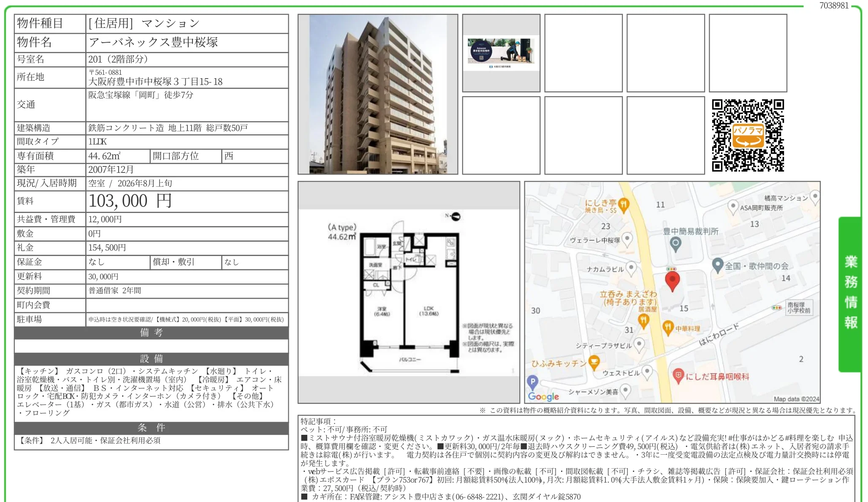Click the にしき亭 restaurant marker on map
This screenshot has width=868, height=502.
pos(624,205)
